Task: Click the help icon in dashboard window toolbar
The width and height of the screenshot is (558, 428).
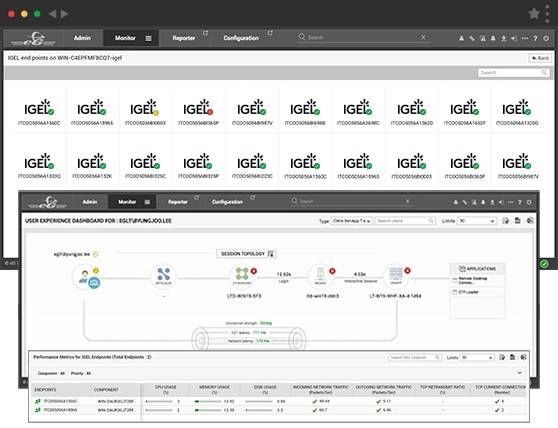Action: (520, 202)
